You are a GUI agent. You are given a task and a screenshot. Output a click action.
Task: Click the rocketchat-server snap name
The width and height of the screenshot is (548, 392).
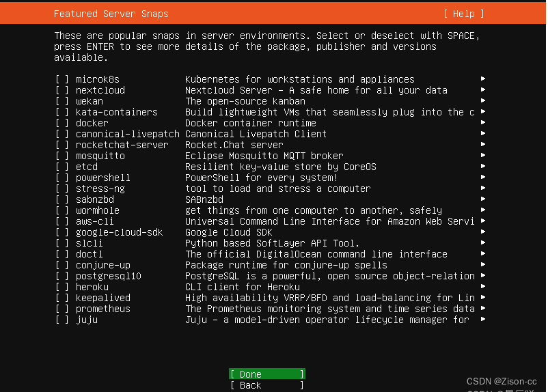click(122, 145)
